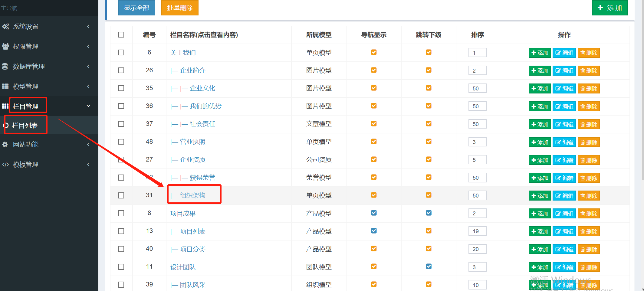Click the 栏目管理 grid icon
This screenshot has width=644, height=291.
click(5, 106)
